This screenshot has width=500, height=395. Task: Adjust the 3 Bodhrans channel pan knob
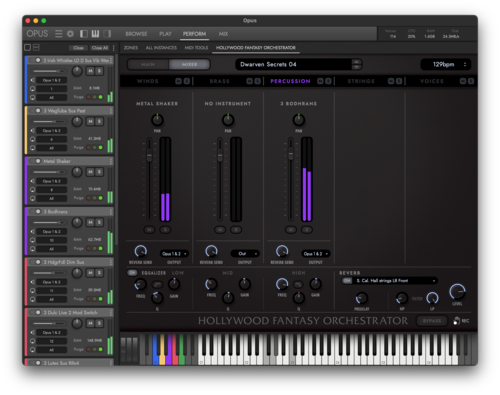[299, 120]
